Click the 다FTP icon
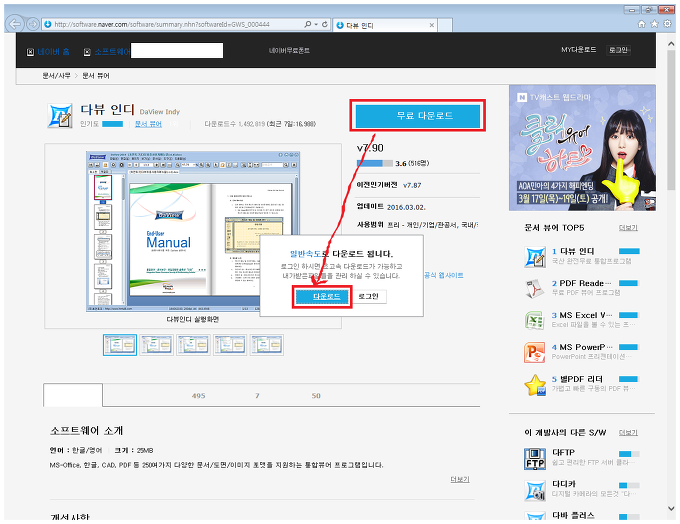The image size is (680, 524). [x=535, y=459]
